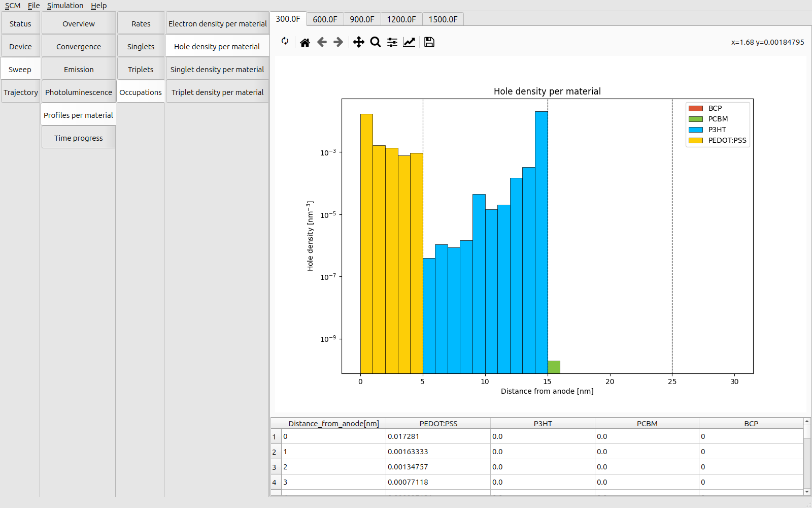Open the Simulation menu
Viewport: 812px width, 508px height.
(65, 6)
